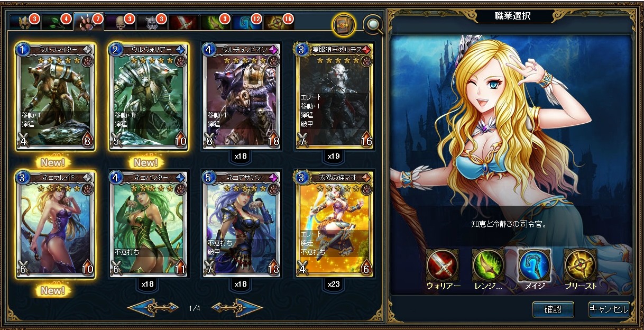This screenshot has height=330, width=644.
Task: Switch to the green leaf faction tab
Action: pyautogui.click(x=57, y=22)
